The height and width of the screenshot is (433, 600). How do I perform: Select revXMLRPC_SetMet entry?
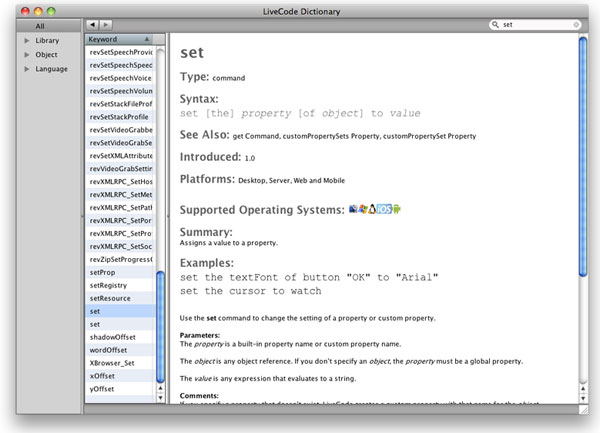120,195
